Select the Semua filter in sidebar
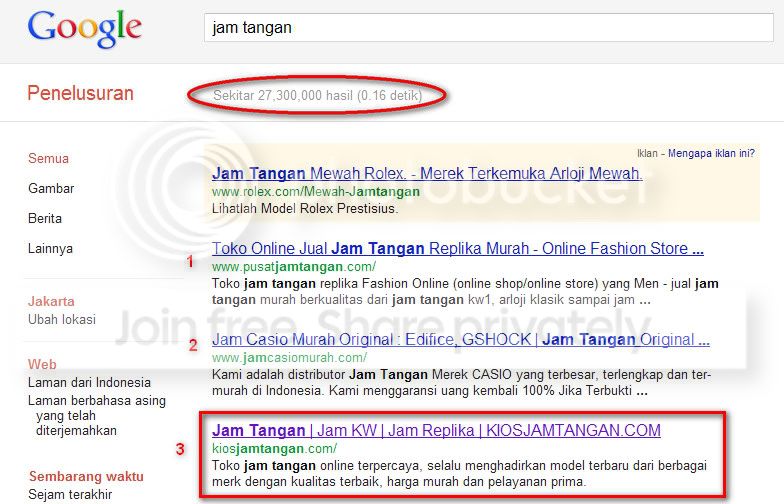The image size is (784, 504). click(48, 158)
